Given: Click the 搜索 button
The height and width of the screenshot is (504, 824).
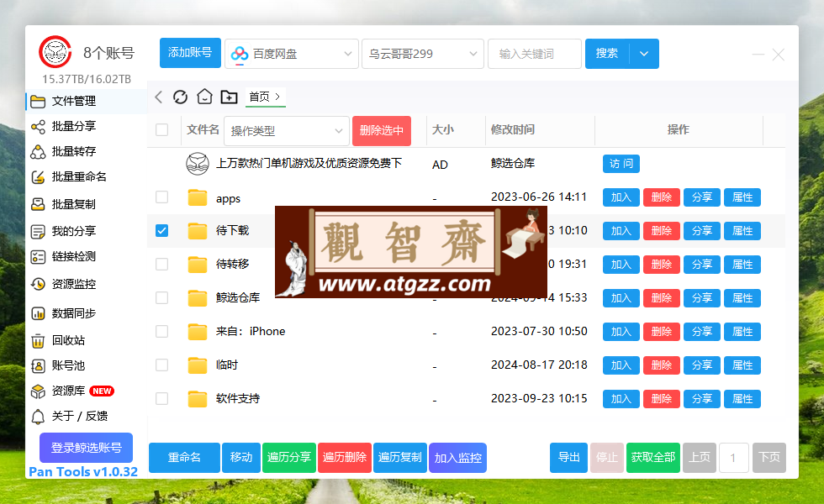Looking at the screenshot, I should pos(607,54).
